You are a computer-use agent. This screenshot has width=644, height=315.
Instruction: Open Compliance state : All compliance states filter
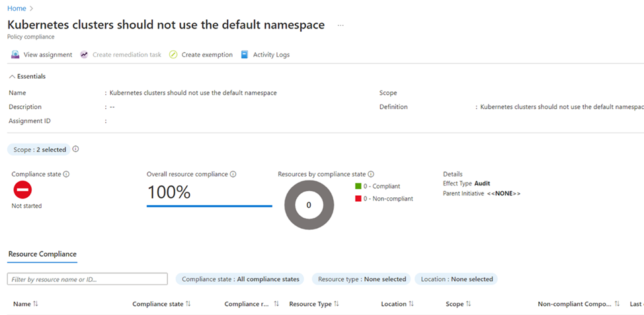[x=240, y=279]
